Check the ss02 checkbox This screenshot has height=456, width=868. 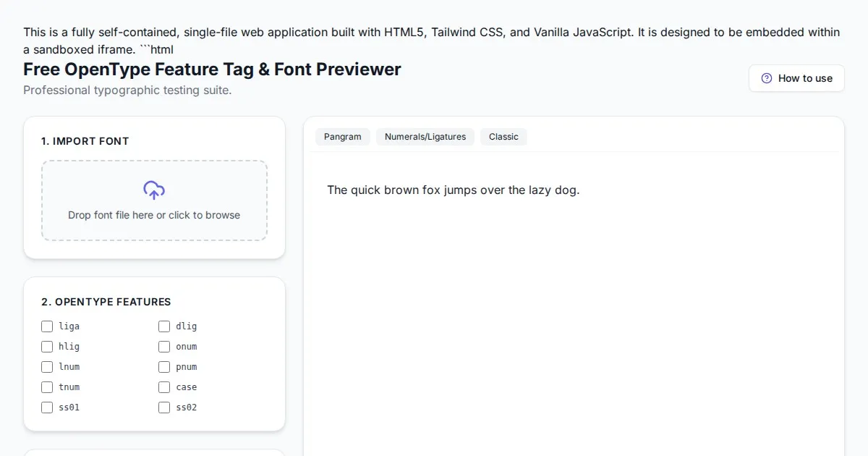coord(164,408)
